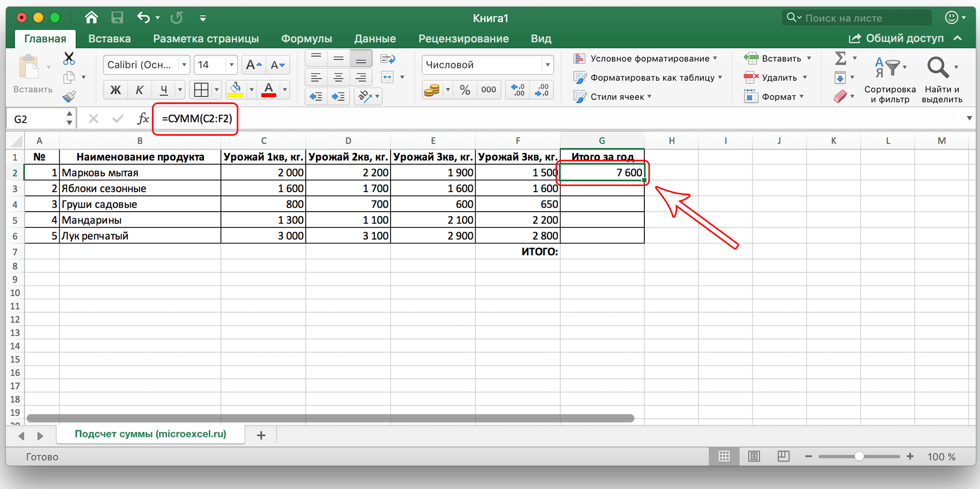Screen dimensions: 980x489
Task: Open the font name dropdown (Calibri)
Action: pyautogui.click(x=184, y=65)
